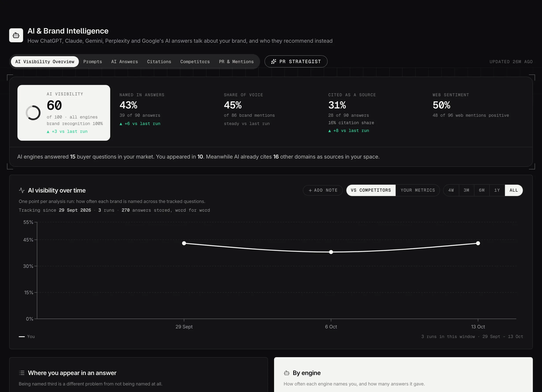This screenshot has height=392, width=542.
Task: Click the 29 Sept data point on chart
Action: pos(184,243)
